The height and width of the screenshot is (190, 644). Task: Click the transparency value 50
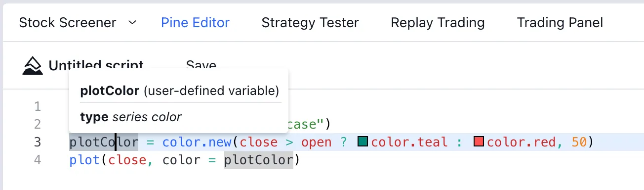pyautogui.click(x=579, y=142)
